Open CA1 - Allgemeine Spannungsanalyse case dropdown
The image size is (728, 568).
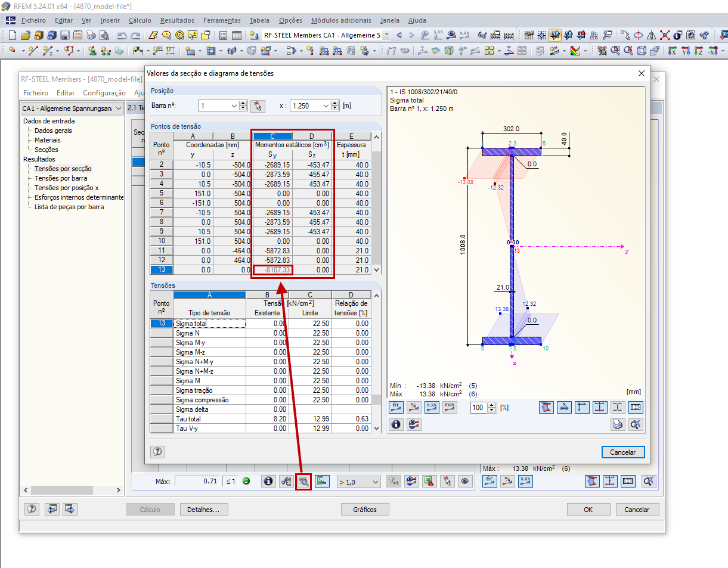[72, 108]
